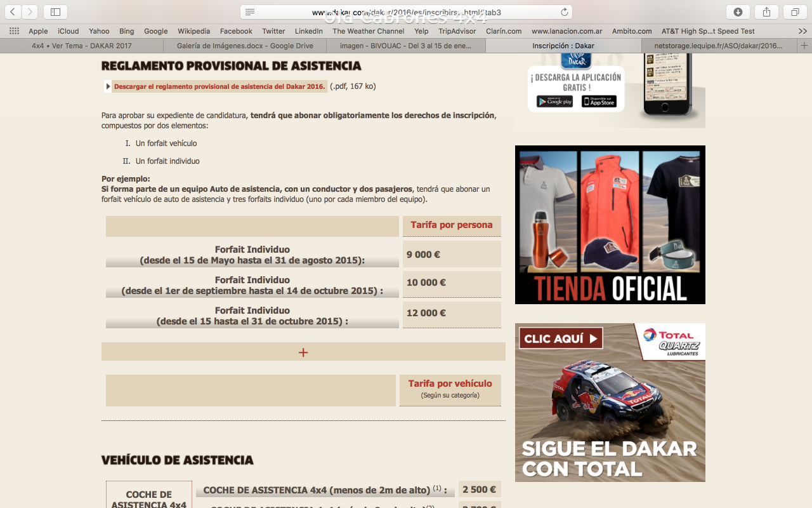Click the arrow beside Descargar el reglamento
This screenshot has width=812, height=508.
108,86
